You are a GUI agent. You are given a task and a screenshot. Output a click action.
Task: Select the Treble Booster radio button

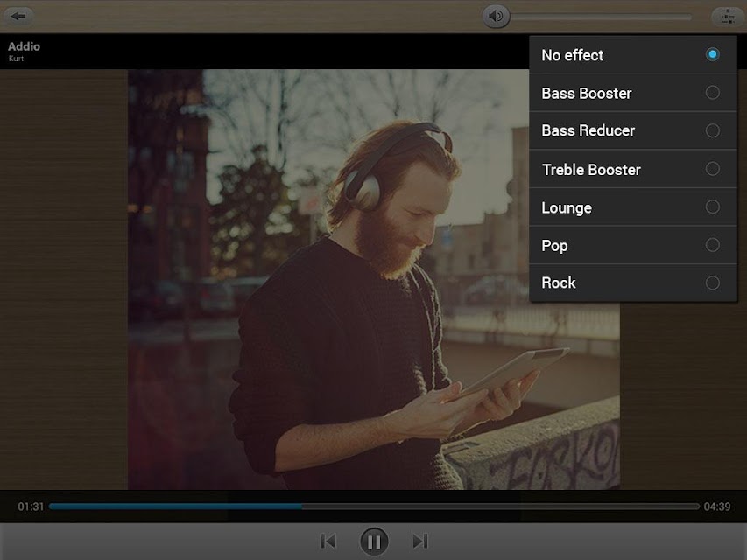point(712,169)
